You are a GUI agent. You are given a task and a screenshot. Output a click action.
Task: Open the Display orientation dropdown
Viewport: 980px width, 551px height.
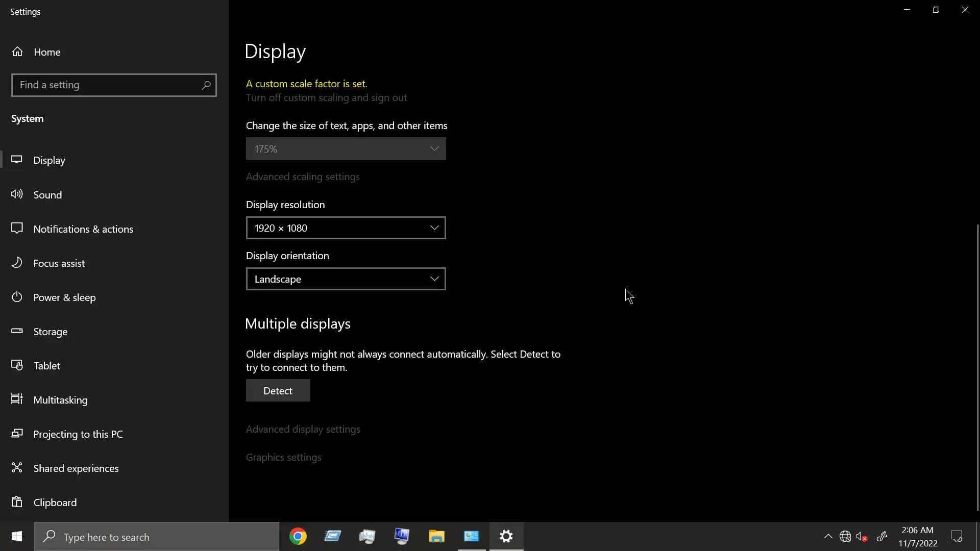[346, 279]
